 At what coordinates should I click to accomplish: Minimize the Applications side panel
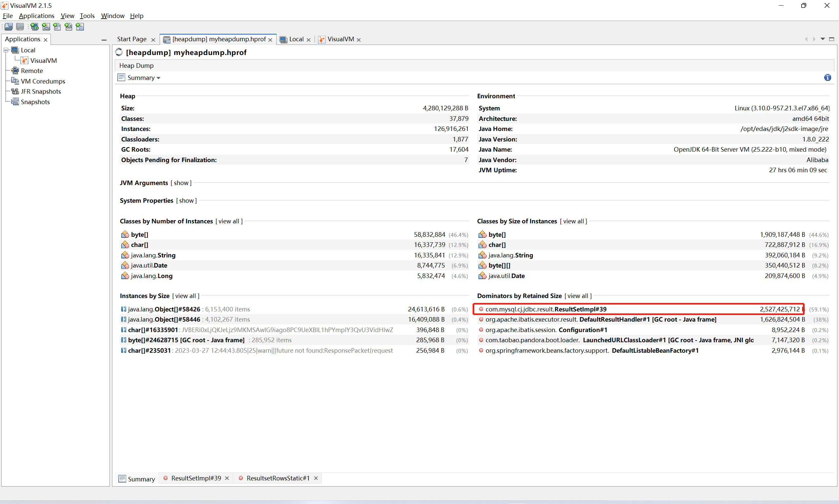pyautogui.click(x=104, y=40)
